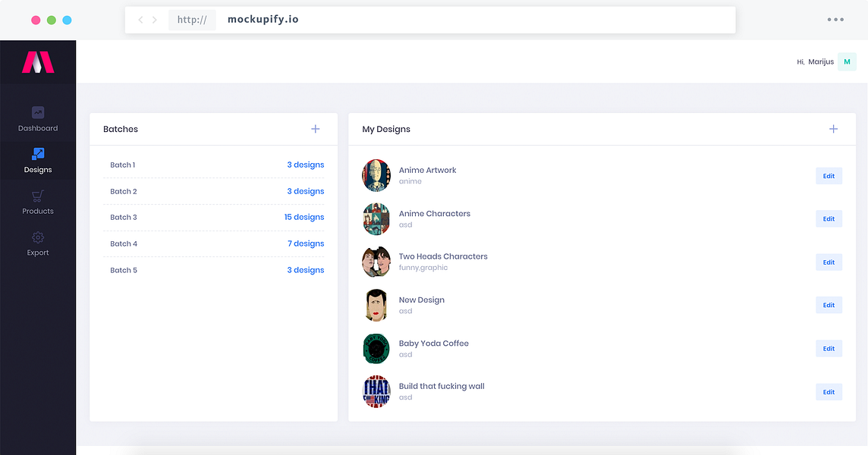This screenshot has width=868, height=455.
Task: Open the Products cart icon
Action: point(38,196)
